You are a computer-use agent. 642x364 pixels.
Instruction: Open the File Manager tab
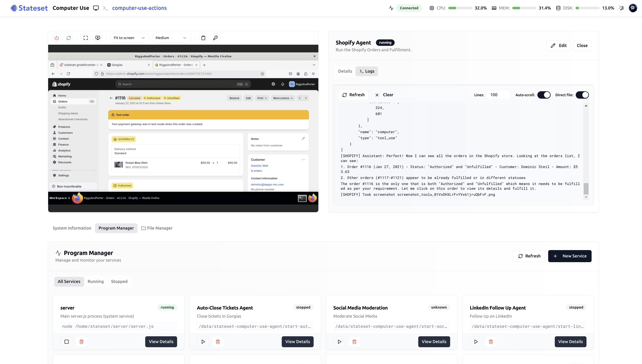157,228
